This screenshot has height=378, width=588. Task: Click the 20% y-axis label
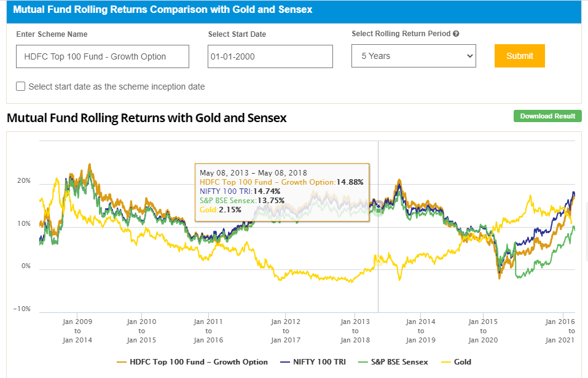pos(24,180)
